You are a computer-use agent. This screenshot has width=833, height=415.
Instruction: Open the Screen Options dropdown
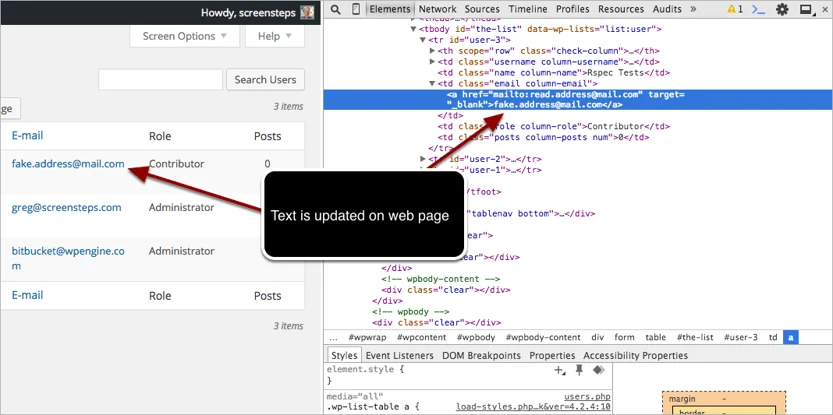click(185, 36)
